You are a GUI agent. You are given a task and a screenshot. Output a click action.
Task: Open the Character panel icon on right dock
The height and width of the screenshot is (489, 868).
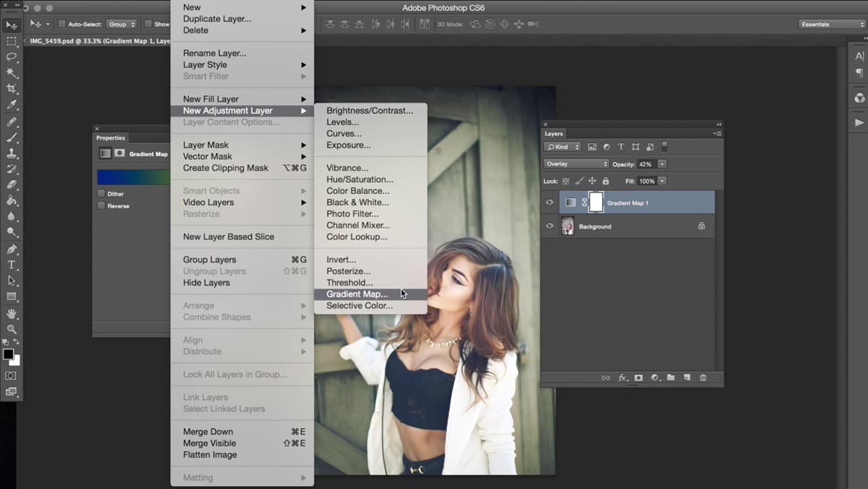click(x=859, y=56)
